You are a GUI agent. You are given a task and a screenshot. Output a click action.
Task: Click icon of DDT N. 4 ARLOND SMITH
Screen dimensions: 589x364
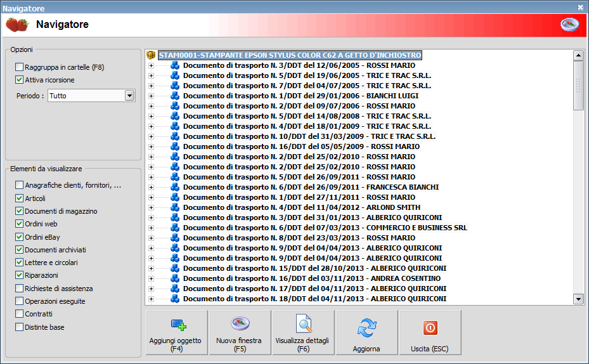click(x=175, y=207)
